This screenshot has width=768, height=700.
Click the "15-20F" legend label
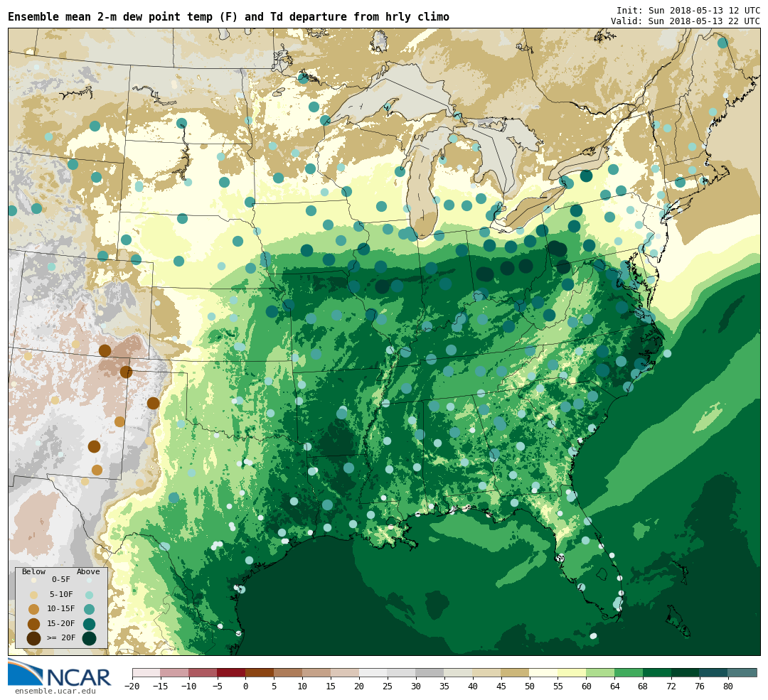[x=61, y=624]
